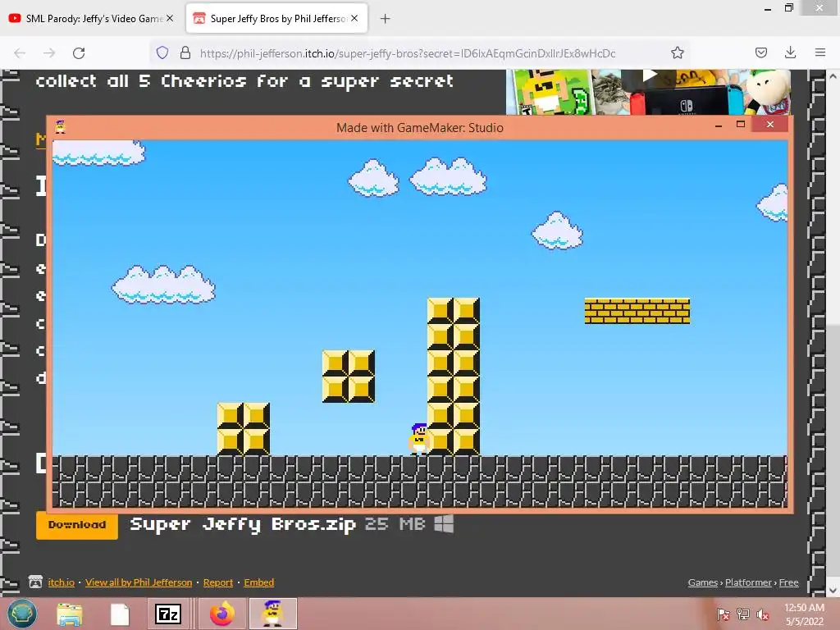
Task: Go back to previous page
Action: pyautogui.click(x=20, y=53)
